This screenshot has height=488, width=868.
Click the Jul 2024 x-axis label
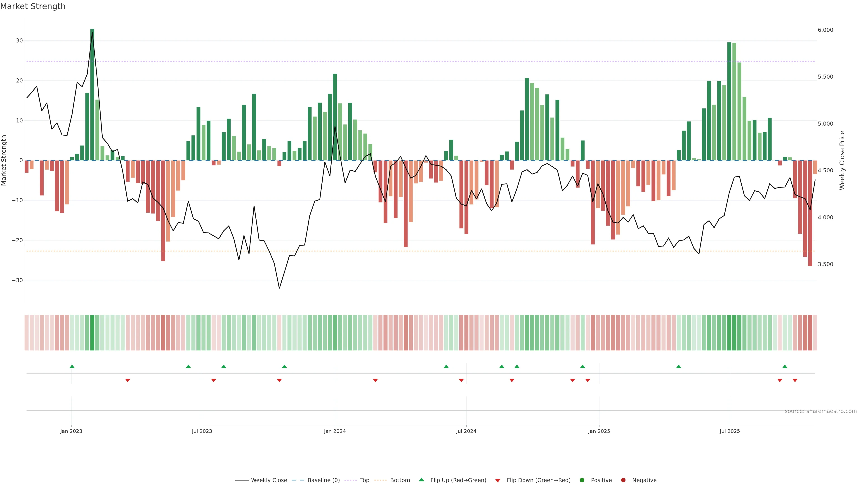click(466, 431)
